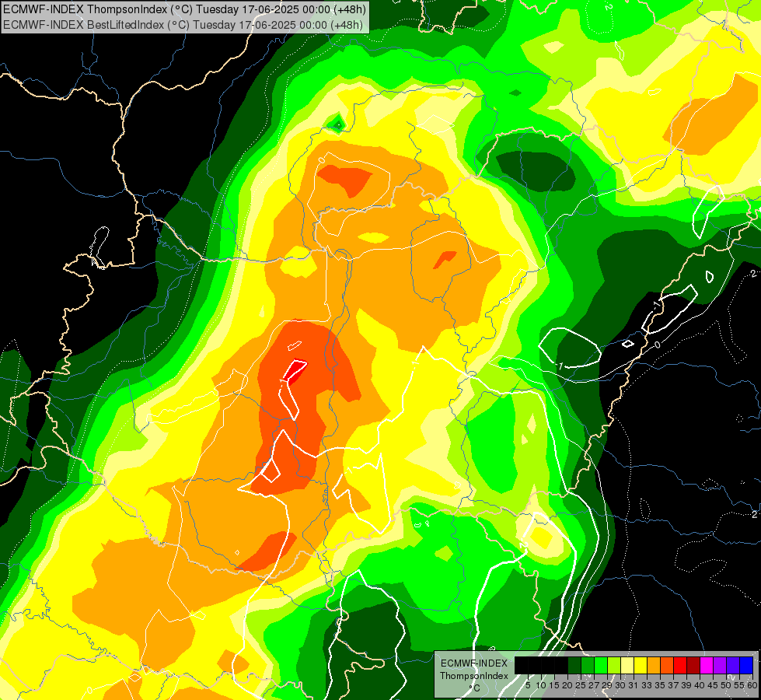The width and height of the screenshot is (761, 700).
Task: Click the ThompsonIndex label in the legend
Action: point(474,676)
